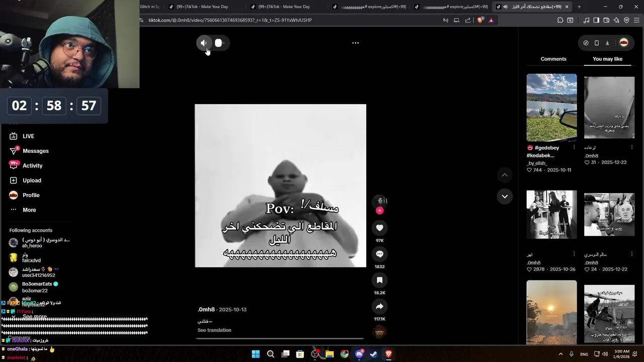Open the ah_heroo following account
Viewport: 644px width, 362px height.
pos(39,243)
